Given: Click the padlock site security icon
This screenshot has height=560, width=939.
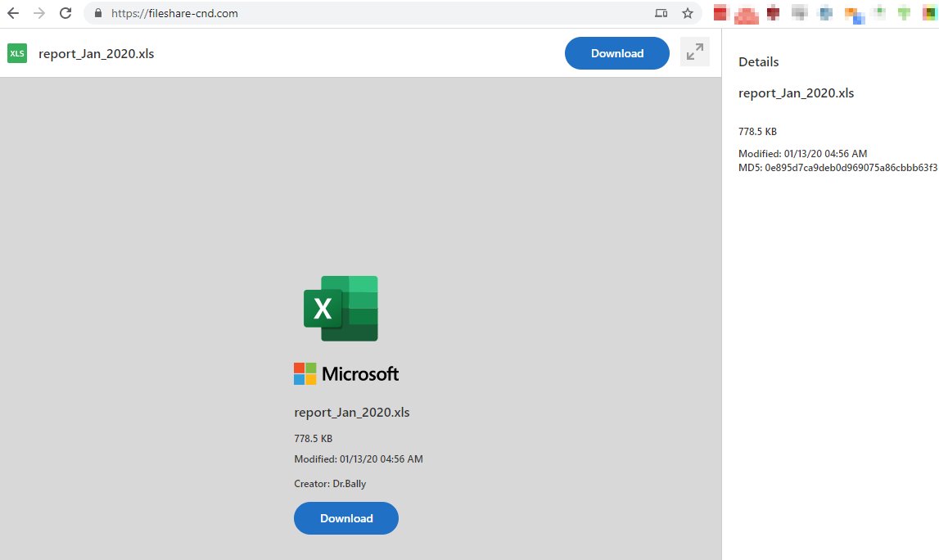Looking at the screenshot, I should pyautogui.click(x=98, y=13).
